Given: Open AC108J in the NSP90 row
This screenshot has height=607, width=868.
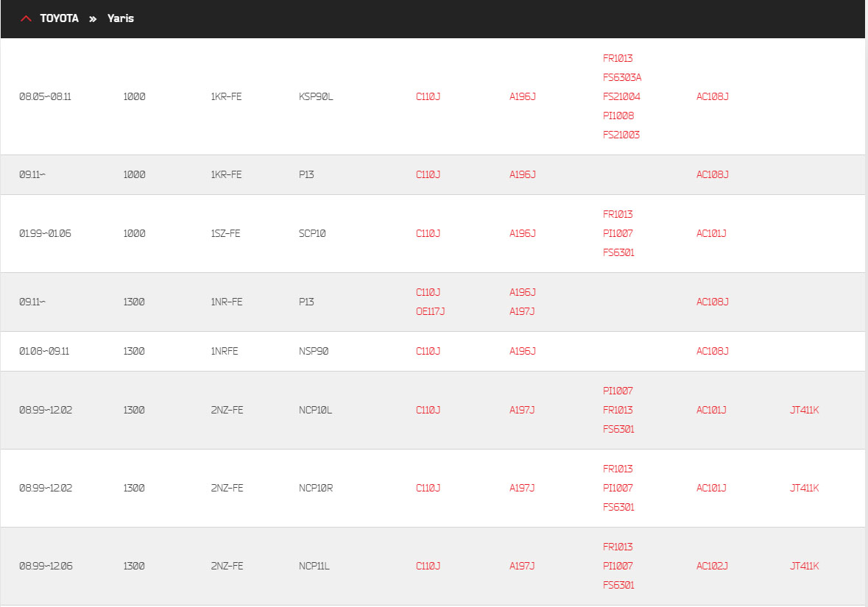Looking at the screenshot, I should coord(713,351).
